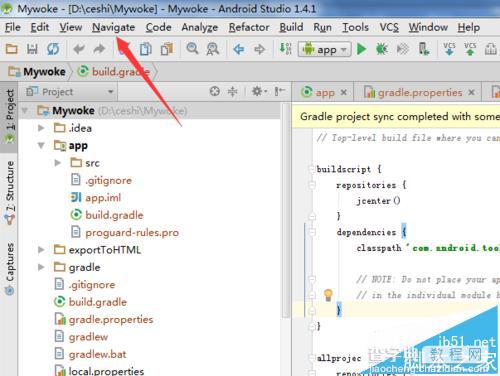The width and height of the screenshot is (500, 376).
Task: Close the gradle.properties editor tab
Action: pyautogui.click(x=471, y=92)
